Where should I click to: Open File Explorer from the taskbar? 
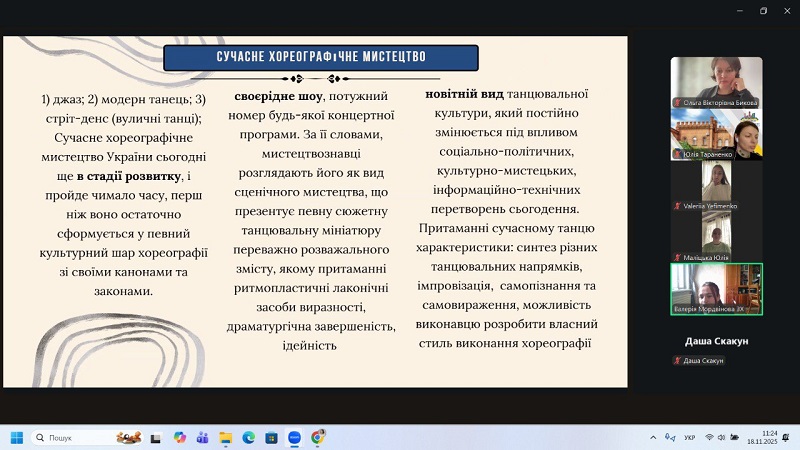(226, 437)
